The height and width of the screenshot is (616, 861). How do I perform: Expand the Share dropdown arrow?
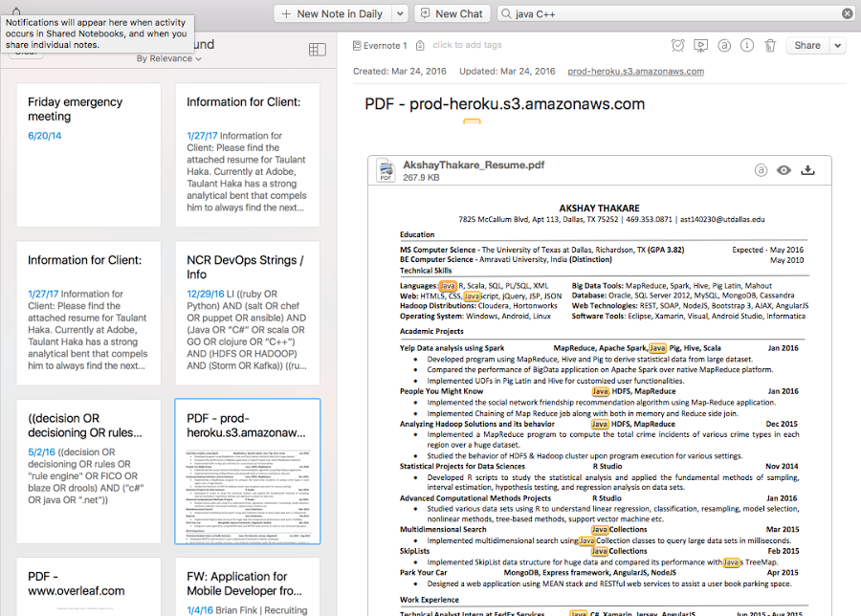click(x=837, y=46)
